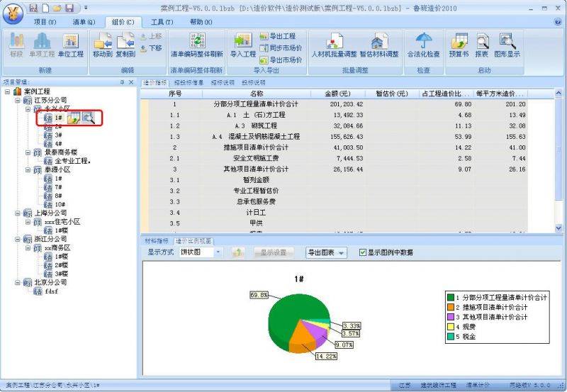Click orange legend swatch 措施项目清单计价合计

[x=451, y=307]
